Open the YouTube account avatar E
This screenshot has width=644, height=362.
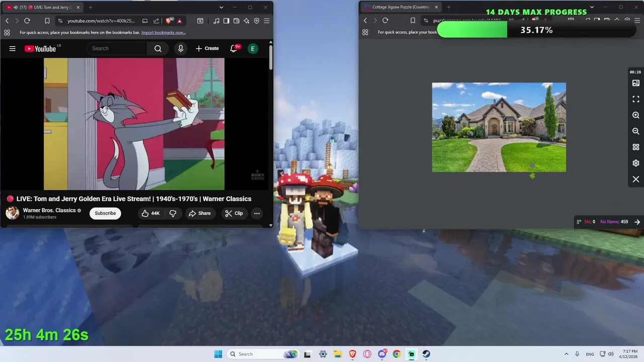click(253, 48)
